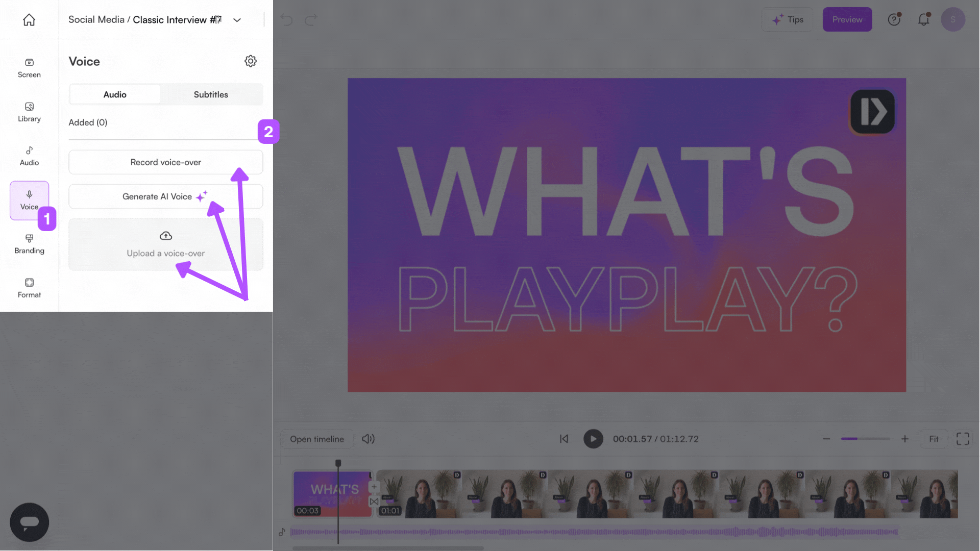Mute the video volume speaker icon

coord(368,439)
